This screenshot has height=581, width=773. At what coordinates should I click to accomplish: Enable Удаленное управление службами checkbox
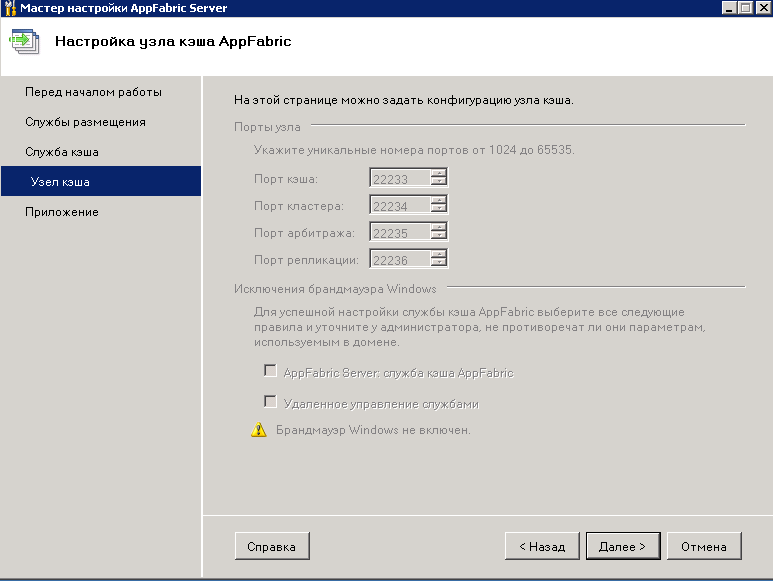[270, 402]
